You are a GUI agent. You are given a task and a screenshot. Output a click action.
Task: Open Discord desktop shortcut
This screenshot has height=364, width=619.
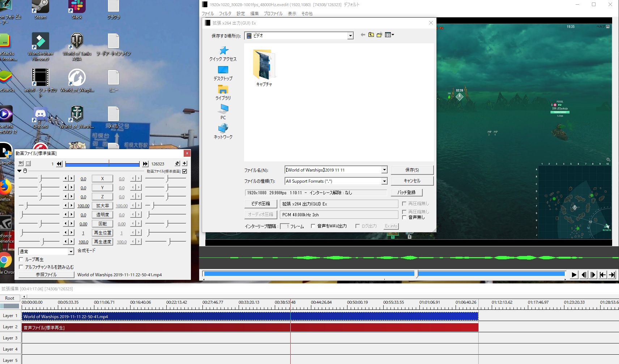tap(40, 118)
